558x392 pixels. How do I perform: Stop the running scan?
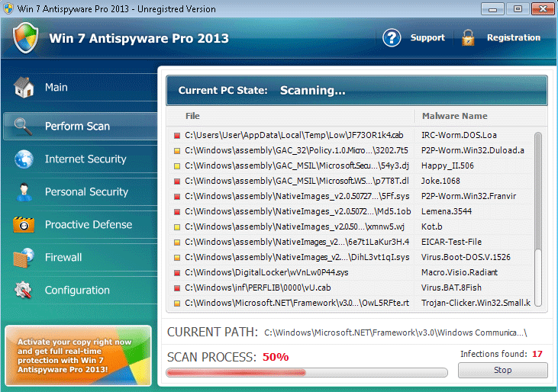pos(502,371)
